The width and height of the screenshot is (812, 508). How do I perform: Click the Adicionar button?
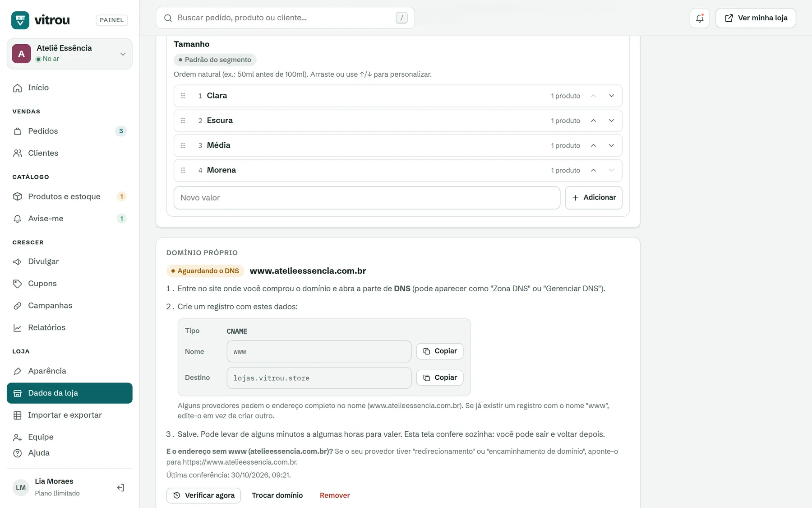(x=594, y=198)
